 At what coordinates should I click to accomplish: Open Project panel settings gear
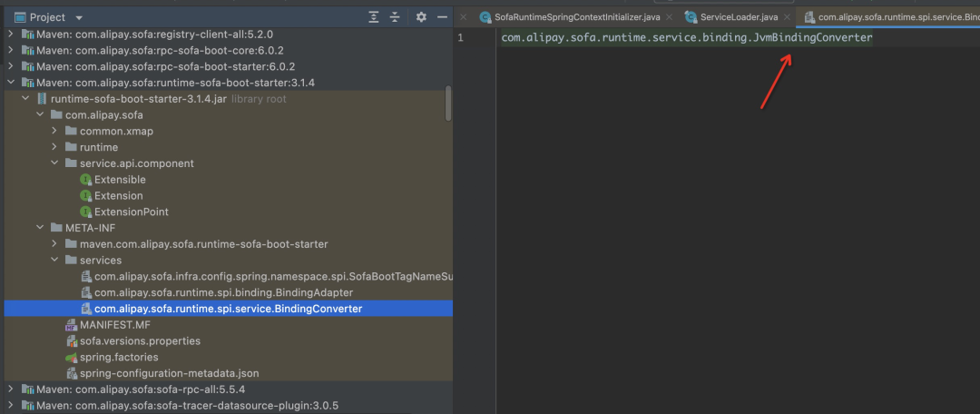(421, 17)
